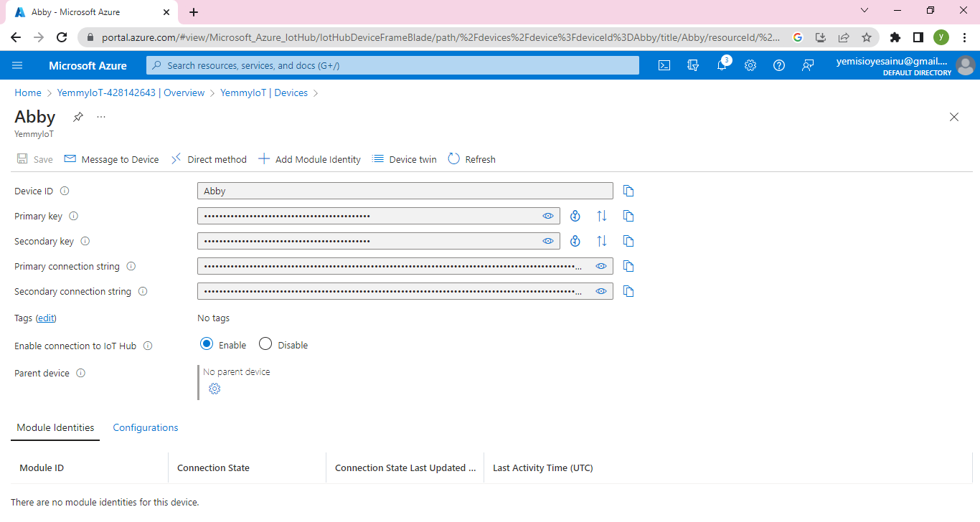This screenshot has width=980, height=522.
Task: Click the edit link next to Tags
Action: pos(47,318)
